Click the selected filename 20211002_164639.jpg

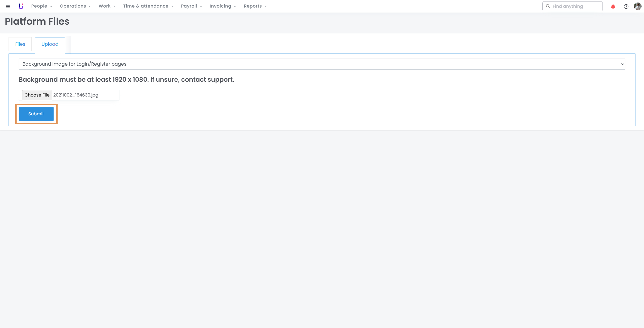pos(76,95)
